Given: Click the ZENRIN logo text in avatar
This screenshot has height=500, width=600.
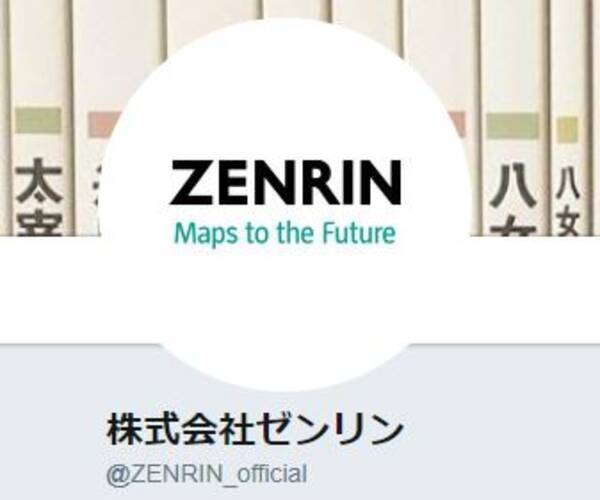Looking at the screenshot, I should 285,182.
